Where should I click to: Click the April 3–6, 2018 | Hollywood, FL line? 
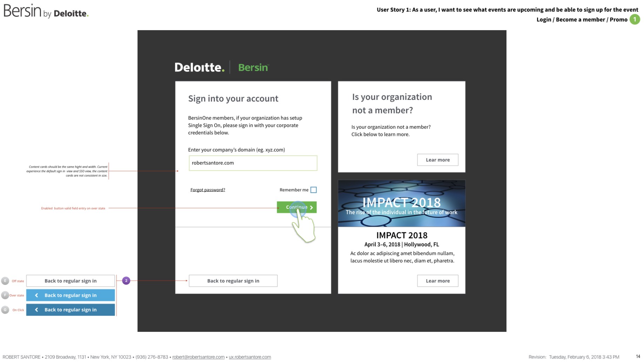click(x=402, y=245)
